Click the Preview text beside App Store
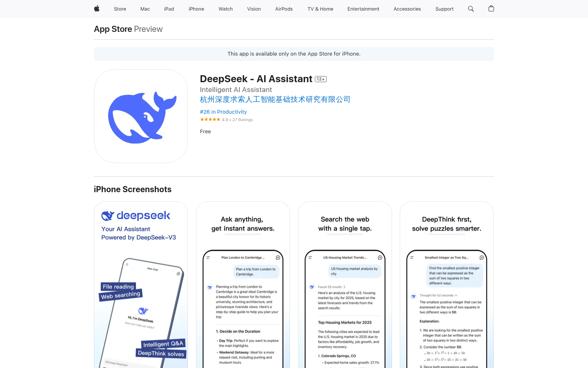This screenshot has width=588, height=368. (148, 29)
